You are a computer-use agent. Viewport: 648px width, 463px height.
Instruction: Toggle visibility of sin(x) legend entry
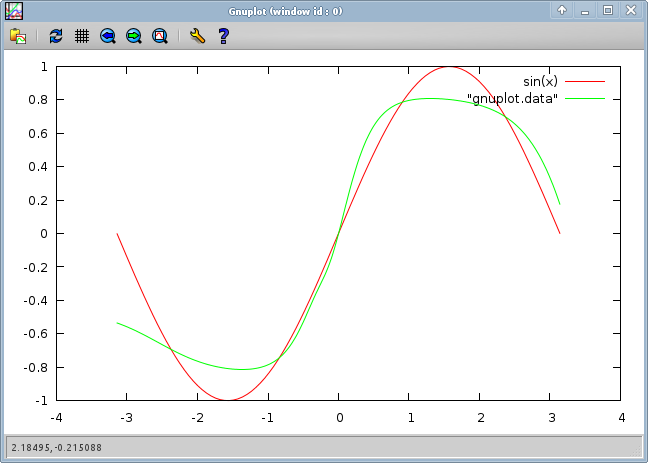tap(540, 80)
